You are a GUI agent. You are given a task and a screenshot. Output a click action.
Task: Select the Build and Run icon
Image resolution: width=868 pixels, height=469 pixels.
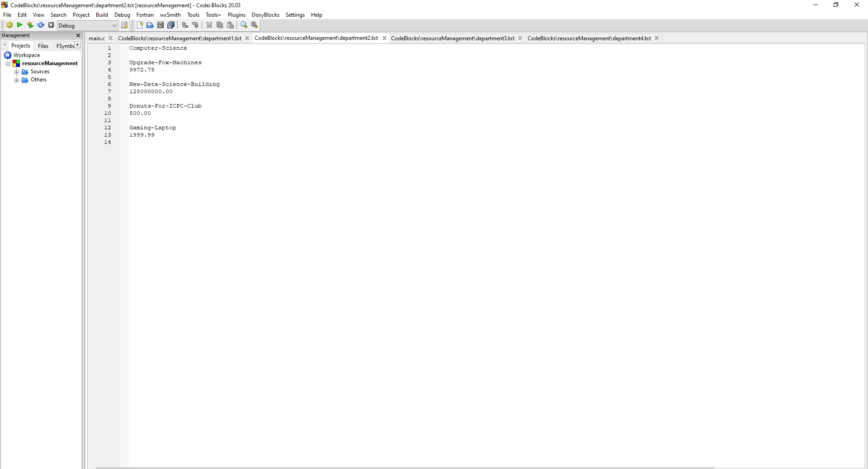coord(30,25)
